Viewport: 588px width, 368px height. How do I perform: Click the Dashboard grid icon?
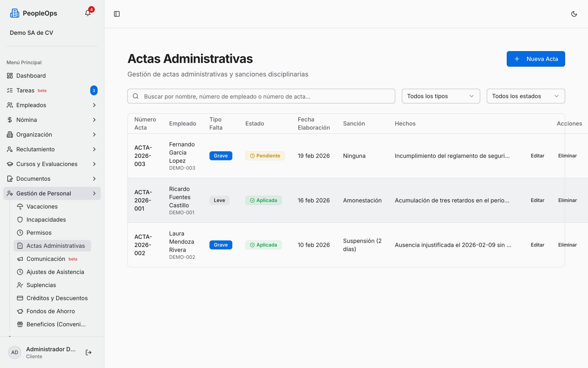tap(10, 76)
